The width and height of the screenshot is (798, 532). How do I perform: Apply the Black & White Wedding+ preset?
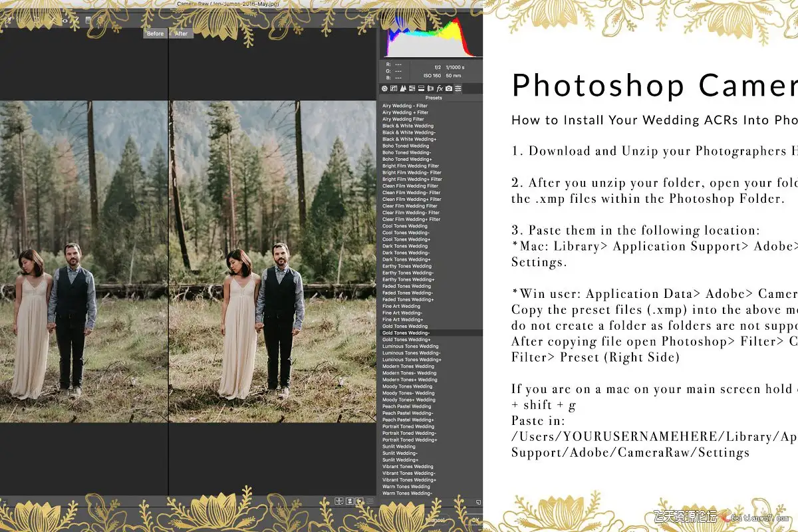pos(409,139)
